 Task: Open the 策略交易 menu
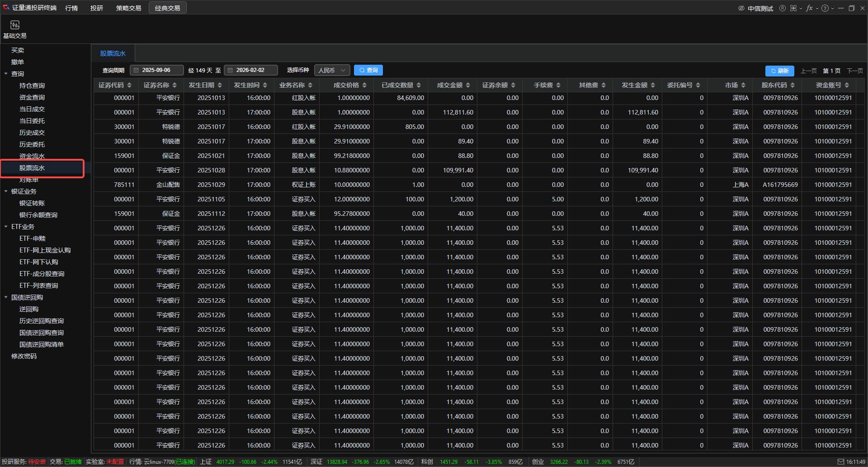pyautogui.click(x=128, y=8)
